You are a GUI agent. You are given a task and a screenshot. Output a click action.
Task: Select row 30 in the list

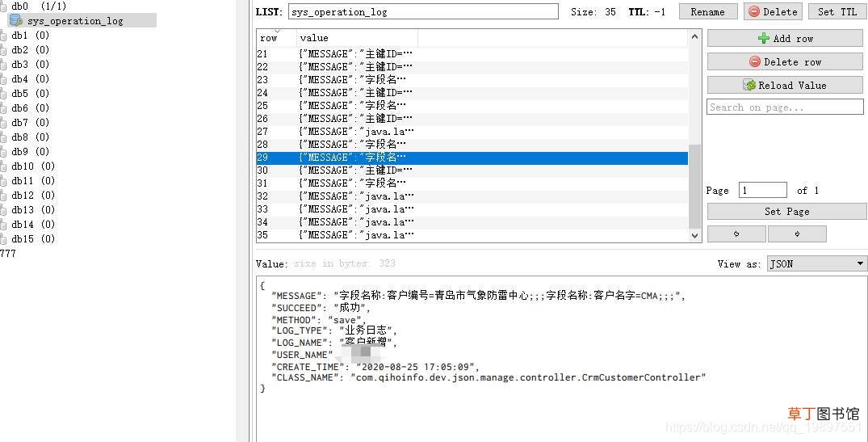tap(472, 170)
